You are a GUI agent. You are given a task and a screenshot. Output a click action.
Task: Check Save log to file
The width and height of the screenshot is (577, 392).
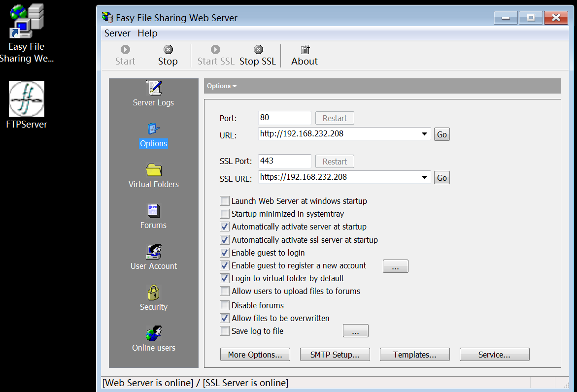[x=225, y=331]
